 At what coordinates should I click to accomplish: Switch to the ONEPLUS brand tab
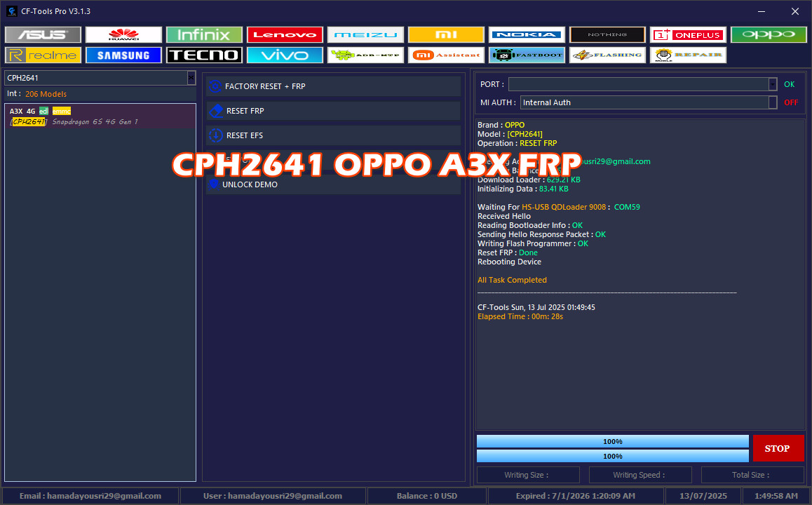tap(688, 34)
